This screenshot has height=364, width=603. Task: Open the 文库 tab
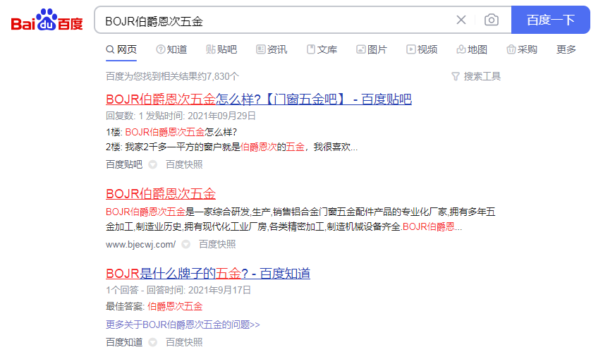322,49
